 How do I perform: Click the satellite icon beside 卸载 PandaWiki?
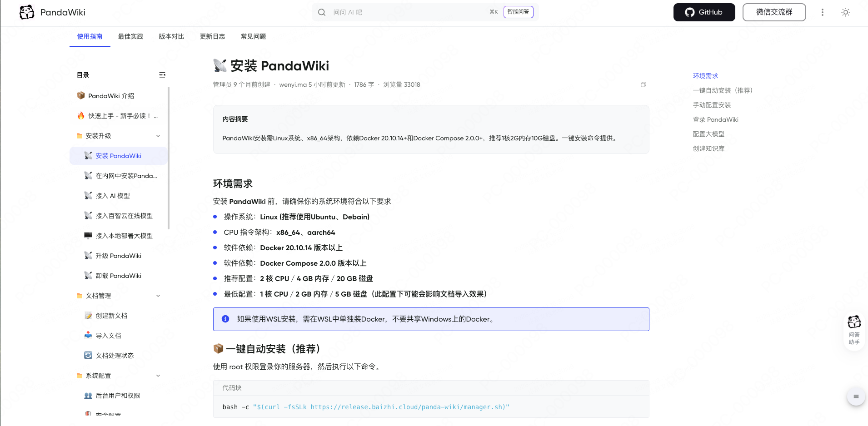[88, 275]
